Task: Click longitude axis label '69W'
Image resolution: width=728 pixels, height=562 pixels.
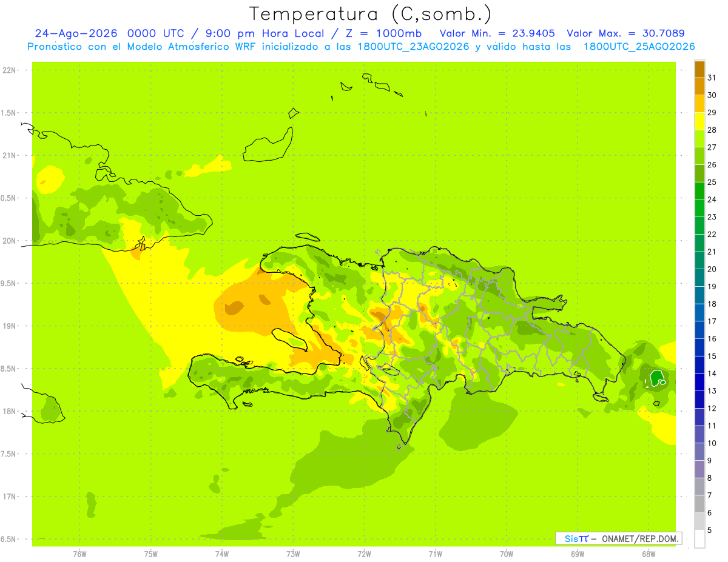Action: point(578,554)
